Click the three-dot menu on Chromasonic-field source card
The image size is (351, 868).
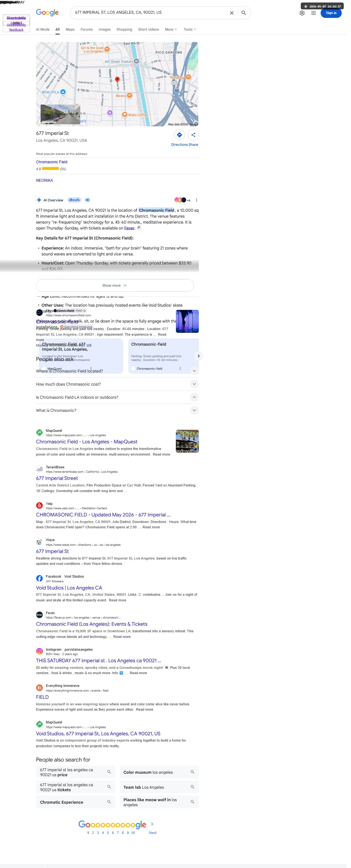pyautogui.click(x=180, y=368)
